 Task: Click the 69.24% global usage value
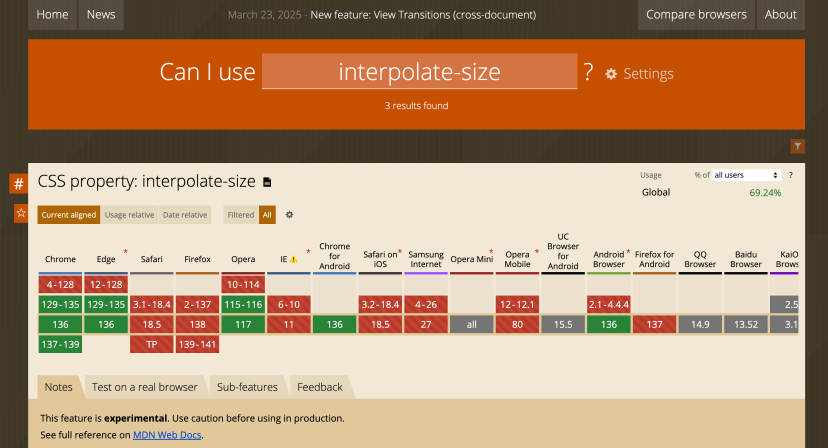pos(765,193)
